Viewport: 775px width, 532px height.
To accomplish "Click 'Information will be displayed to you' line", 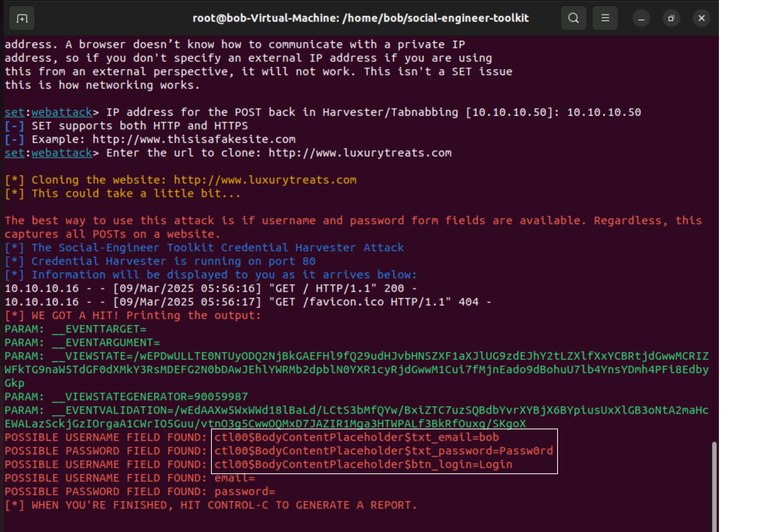I will pos(211,275).
